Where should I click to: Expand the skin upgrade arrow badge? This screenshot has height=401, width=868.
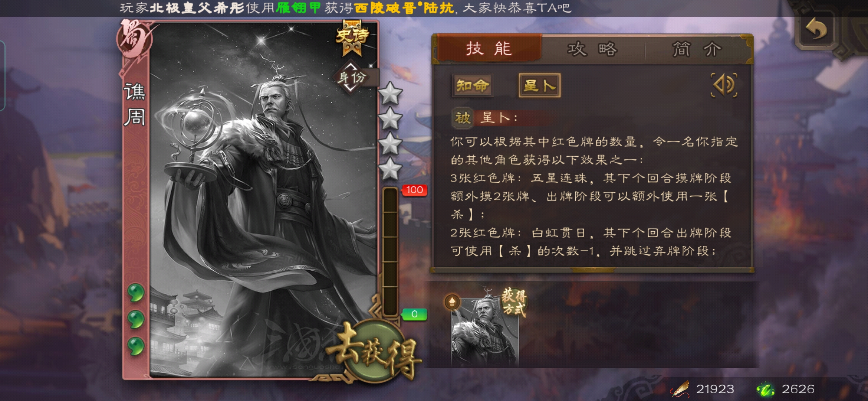pyautogui.click(x=452, y=302)
